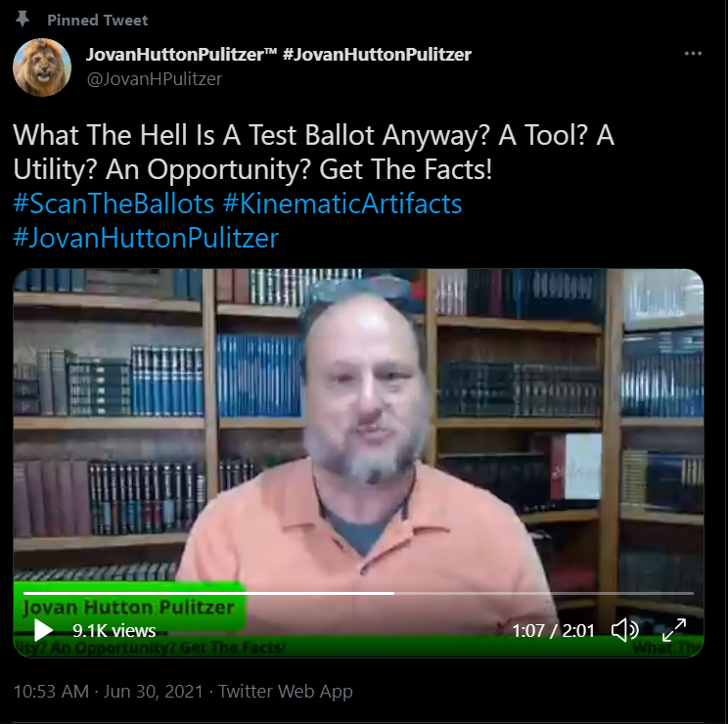Viewport: 728px width, 724px height.
Task: Click the @JovanHPulitzer handle
Action: point(155,79)
